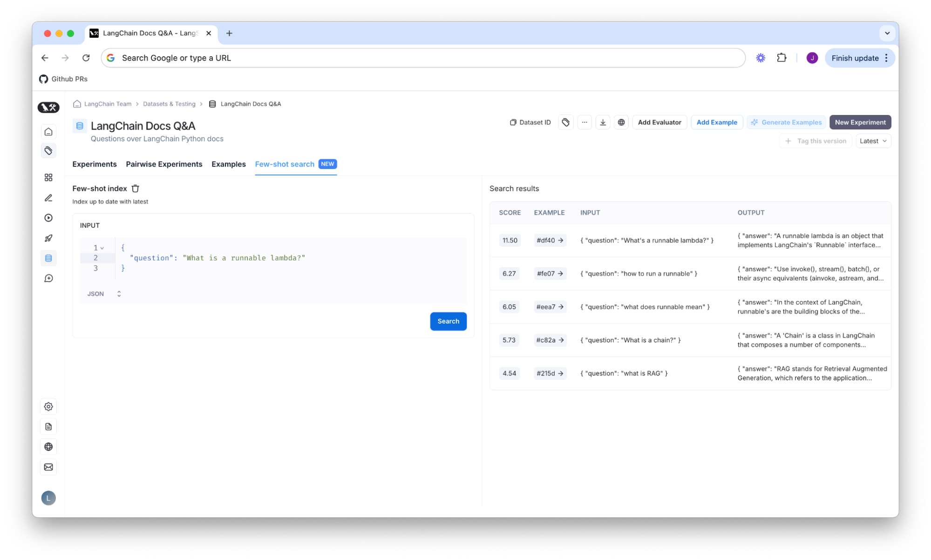Open the Github PRs bookmark
The height and width of the screenshot is (560, 931).
click(63, 79)
